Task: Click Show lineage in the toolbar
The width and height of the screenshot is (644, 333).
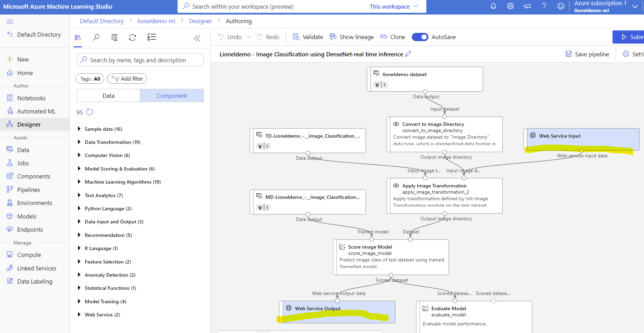Action: 352,37
